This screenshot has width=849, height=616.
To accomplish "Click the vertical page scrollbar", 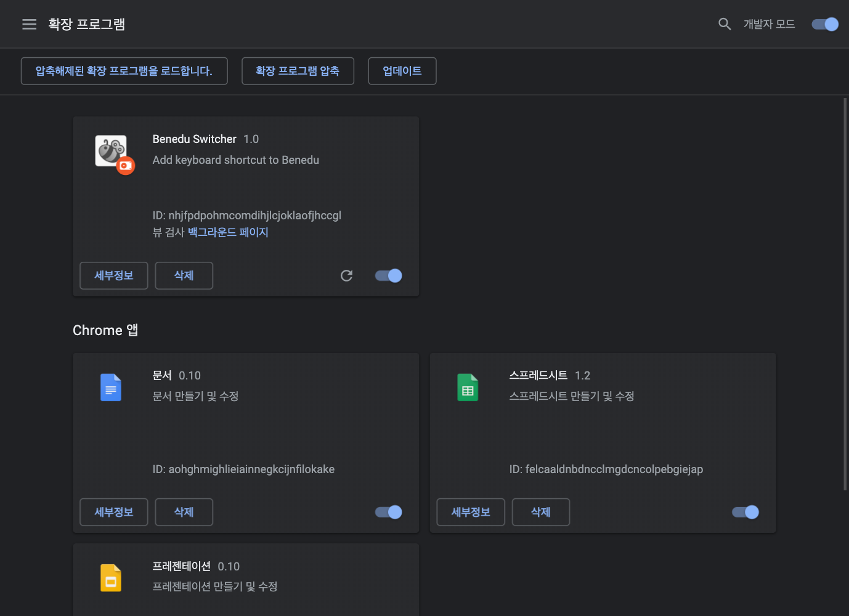I will pyautogui.click(x=845, y=294).
